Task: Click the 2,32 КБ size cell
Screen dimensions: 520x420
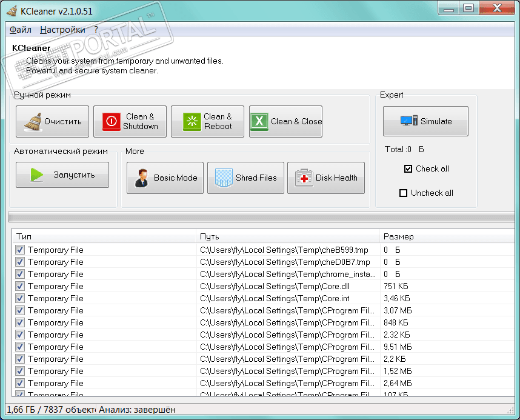Action: 396,335
